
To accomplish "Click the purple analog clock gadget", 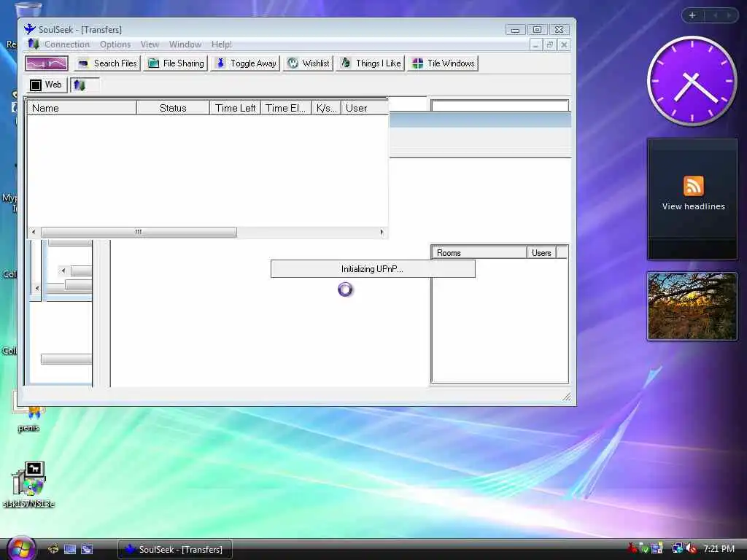I will [x=692, y=81].
